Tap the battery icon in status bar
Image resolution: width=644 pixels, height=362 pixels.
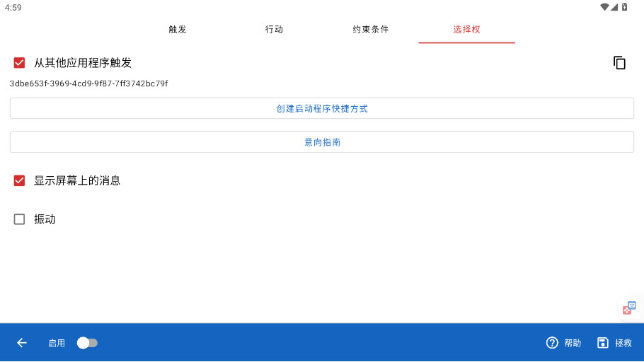coord(624,7)
